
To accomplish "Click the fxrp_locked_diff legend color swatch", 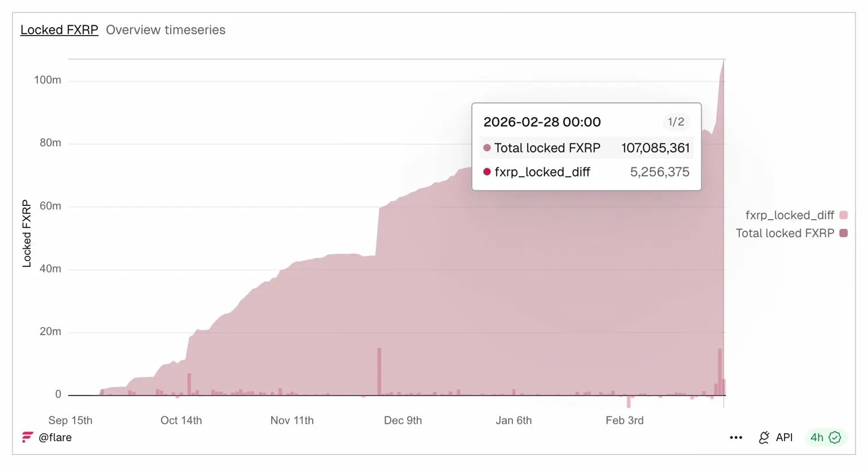I will tap(843, 215).
